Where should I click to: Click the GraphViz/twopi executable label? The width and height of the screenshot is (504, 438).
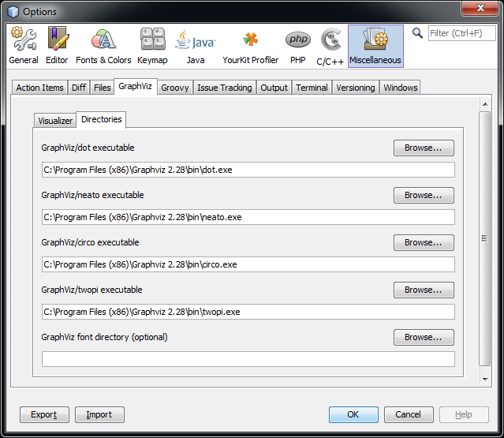91,290
